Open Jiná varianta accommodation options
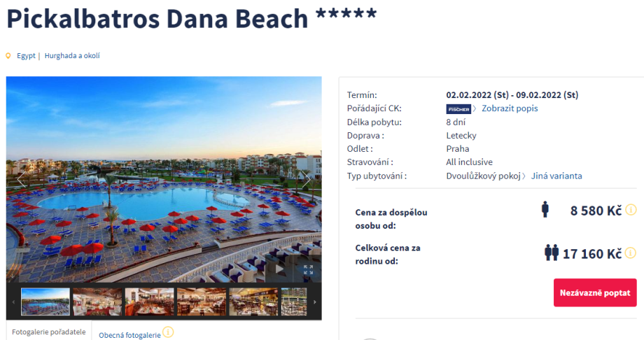Image resolution: width=644 pixels, height=340 pixels. point(556,176)
